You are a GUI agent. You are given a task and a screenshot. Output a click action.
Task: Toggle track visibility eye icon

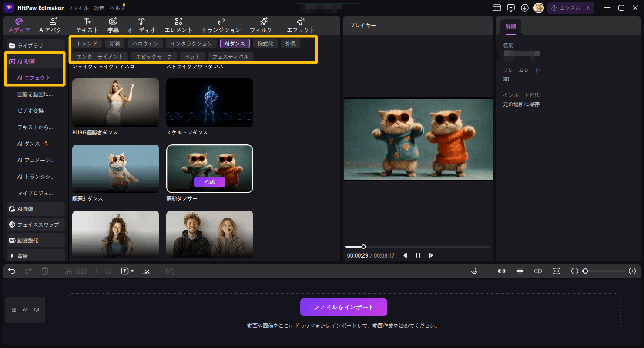(25, 310)
